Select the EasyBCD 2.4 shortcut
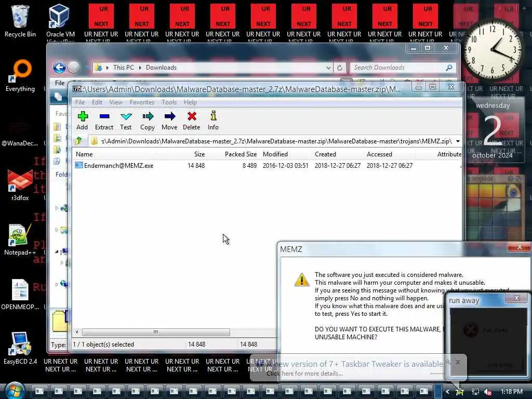The image size is (532, 399). [20, 348]
